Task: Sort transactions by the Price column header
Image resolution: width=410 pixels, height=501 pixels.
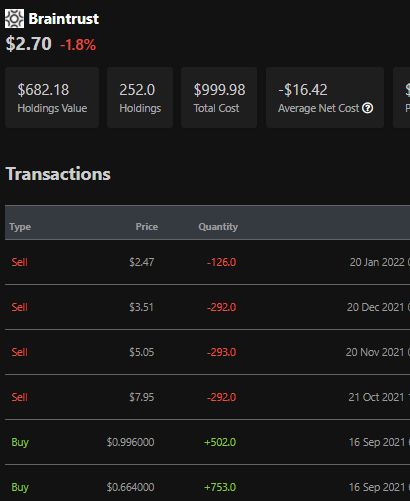Action: coord(147,227)
